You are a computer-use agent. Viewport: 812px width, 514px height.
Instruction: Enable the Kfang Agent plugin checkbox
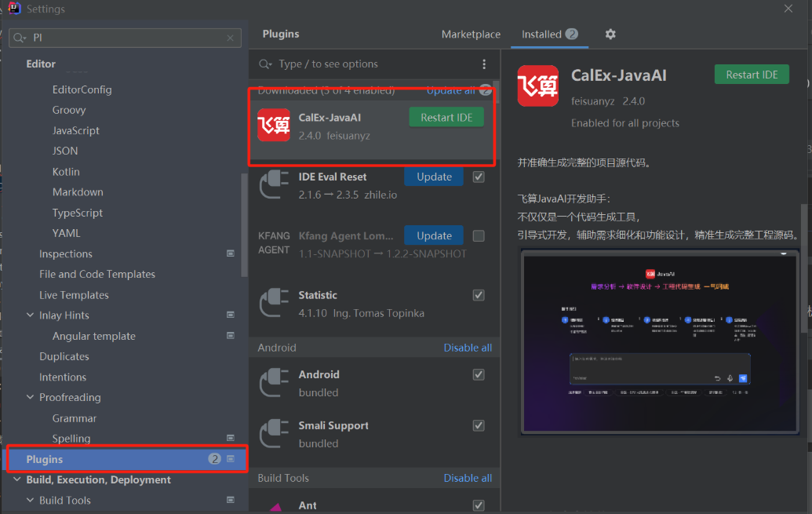(479, 235)
